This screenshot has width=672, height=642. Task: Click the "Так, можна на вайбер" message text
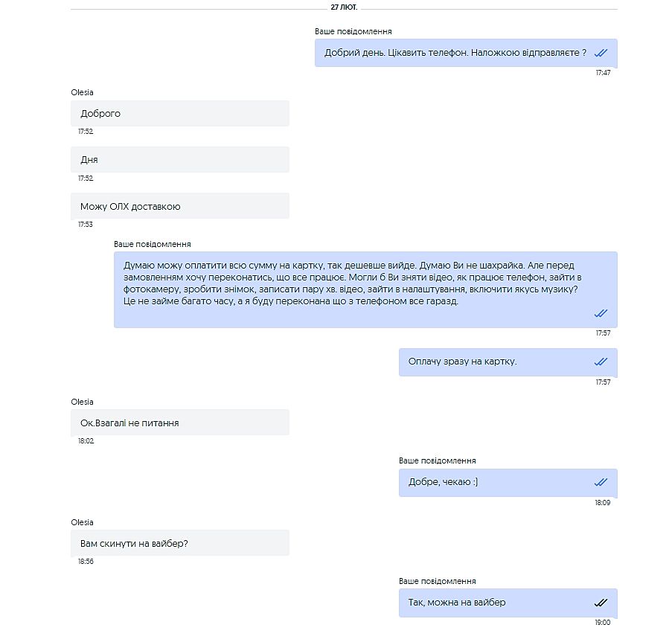457,603
